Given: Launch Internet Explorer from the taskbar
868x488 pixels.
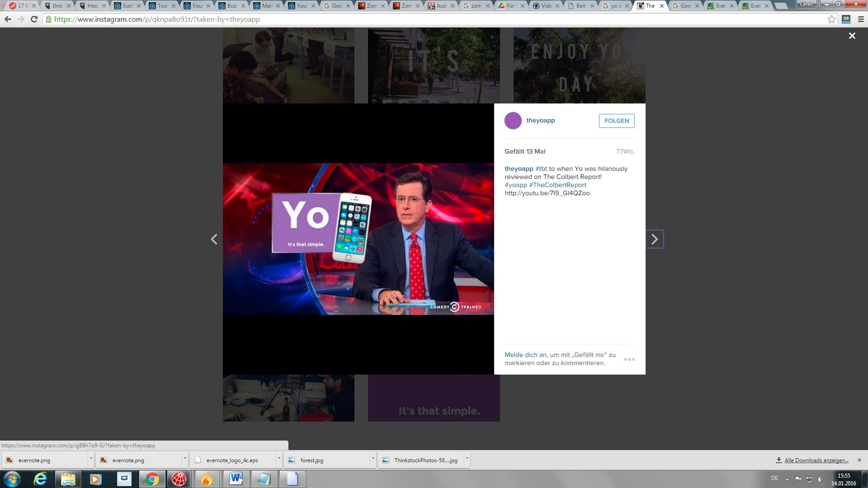Looking at the screenshot, I should 40,479.
